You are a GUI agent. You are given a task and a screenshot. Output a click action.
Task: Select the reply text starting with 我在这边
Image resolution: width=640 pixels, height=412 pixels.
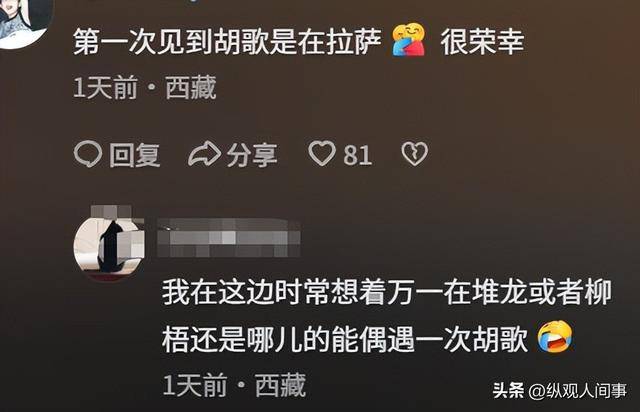click(x=387, y=316)
